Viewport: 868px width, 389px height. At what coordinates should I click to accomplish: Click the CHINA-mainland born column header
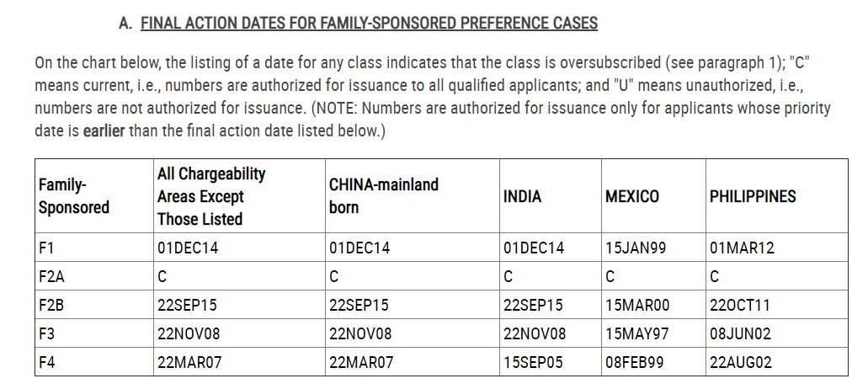384,196
